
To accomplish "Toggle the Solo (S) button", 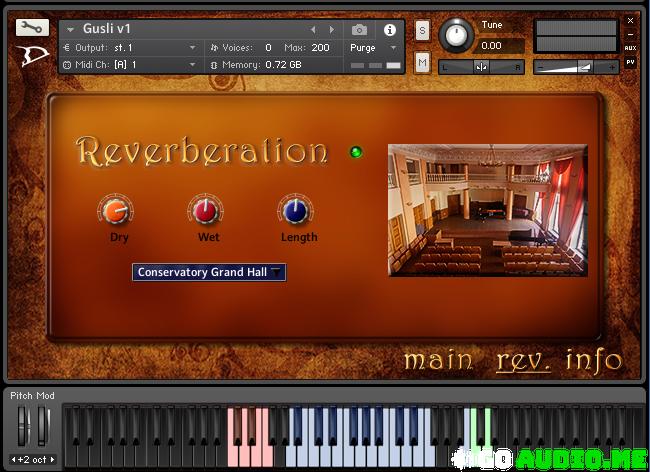I will [422, 30].
